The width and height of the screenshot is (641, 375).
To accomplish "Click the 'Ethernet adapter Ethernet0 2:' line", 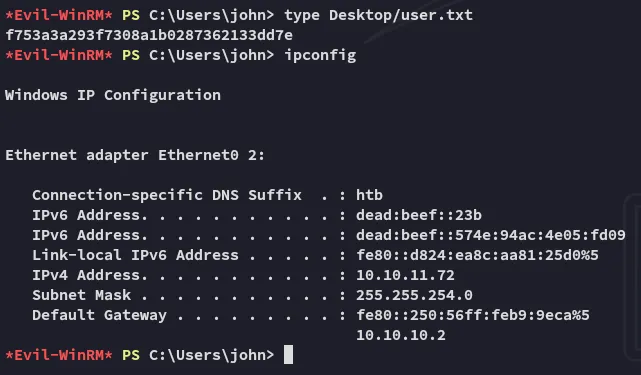I will [135, 155].
